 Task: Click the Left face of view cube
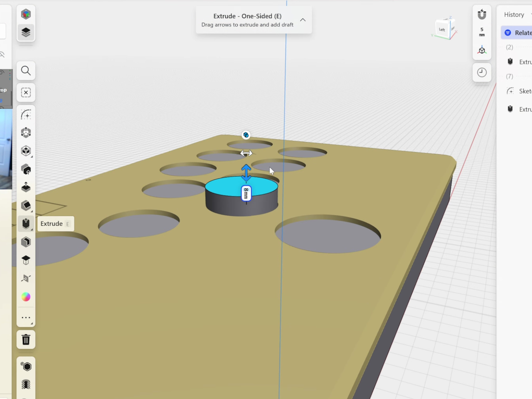(x=442, y=30)
